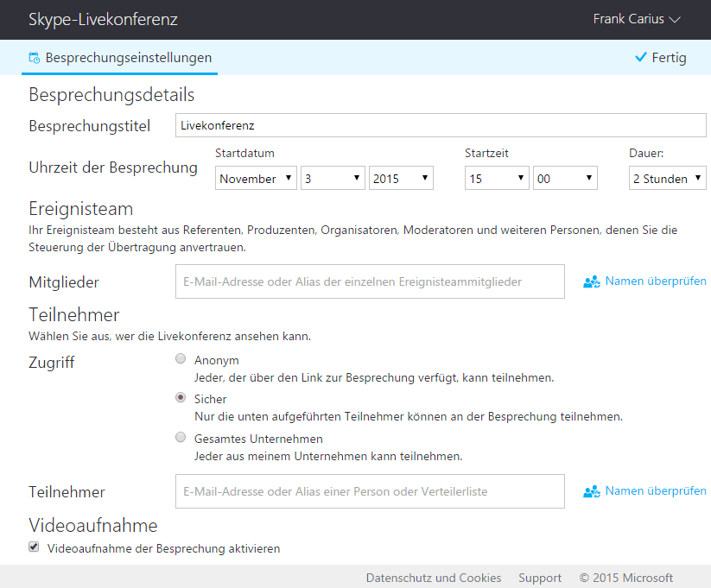Click the Gesamtes Unternehmen option label

[258, 439]
